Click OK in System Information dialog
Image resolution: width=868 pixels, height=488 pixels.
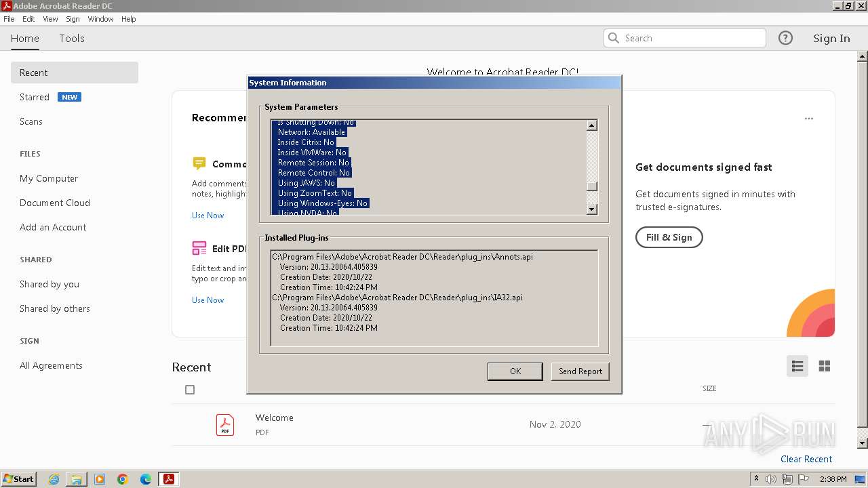pos(515,371)
